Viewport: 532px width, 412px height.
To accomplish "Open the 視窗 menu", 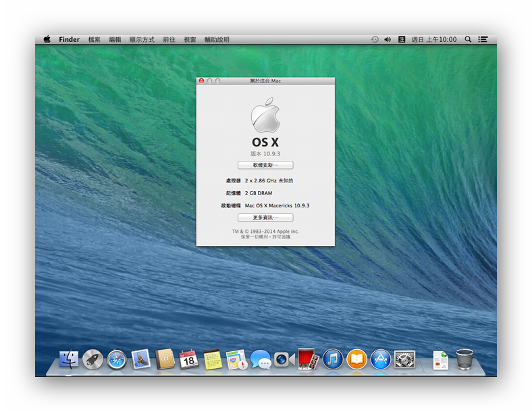I will (x=190, y=40).
